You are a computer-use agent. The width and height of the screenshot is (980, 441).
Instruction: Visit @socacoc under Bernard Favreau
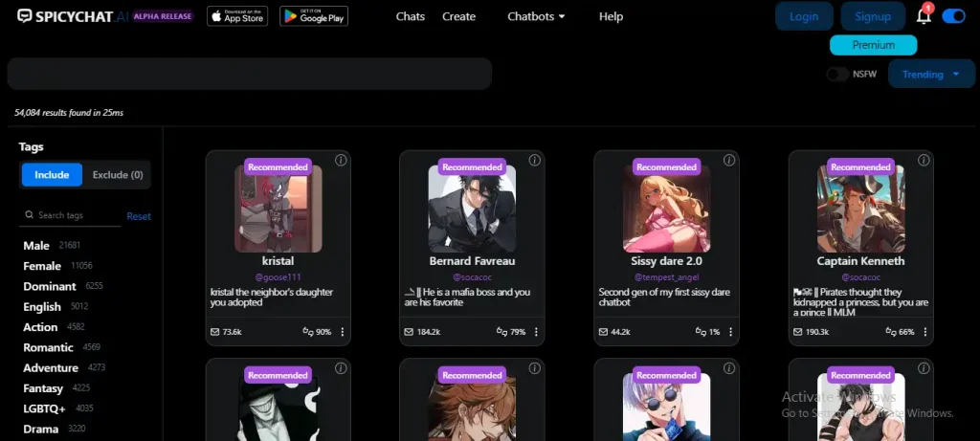tap(472, 276)
